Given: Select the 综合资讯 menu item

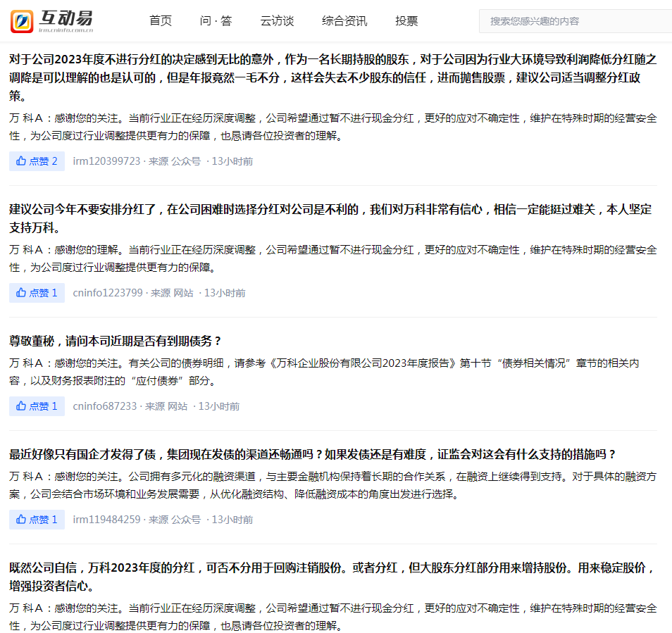Looking at the screenshot, I should pyautogui.click(x=344, y=21).
